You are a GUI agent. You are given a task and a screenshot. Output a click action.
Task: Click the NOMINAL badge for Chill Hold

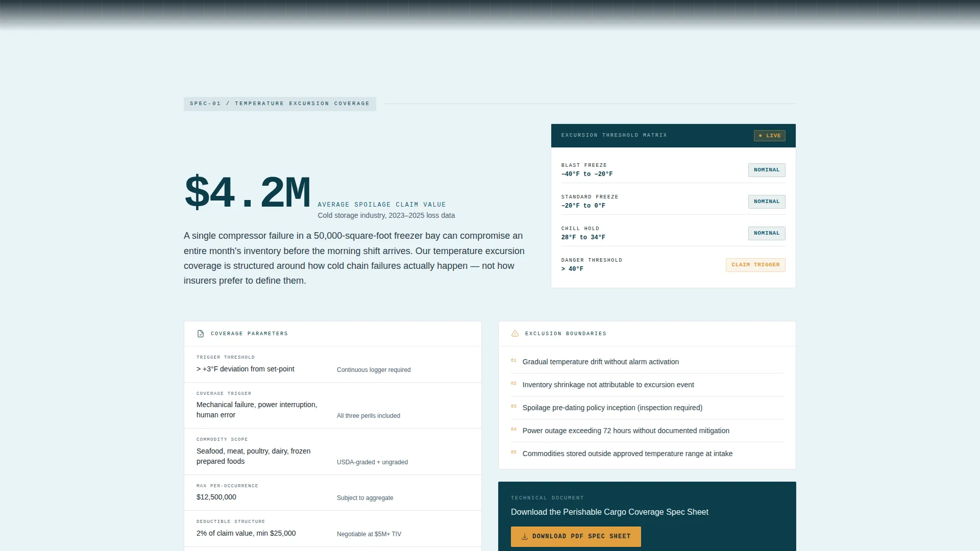click(x=767, y=233)
